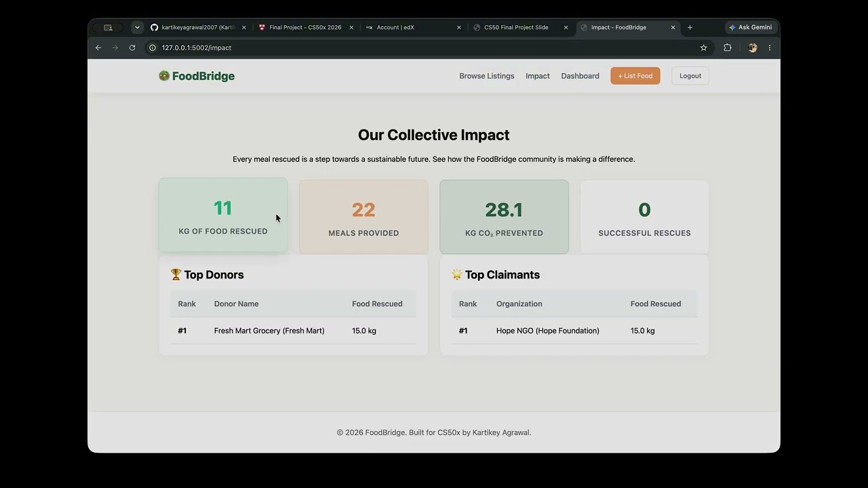The image size is (868, 488).
Task: Click the FoodBridge logo icon
Action: coord(164,76)
